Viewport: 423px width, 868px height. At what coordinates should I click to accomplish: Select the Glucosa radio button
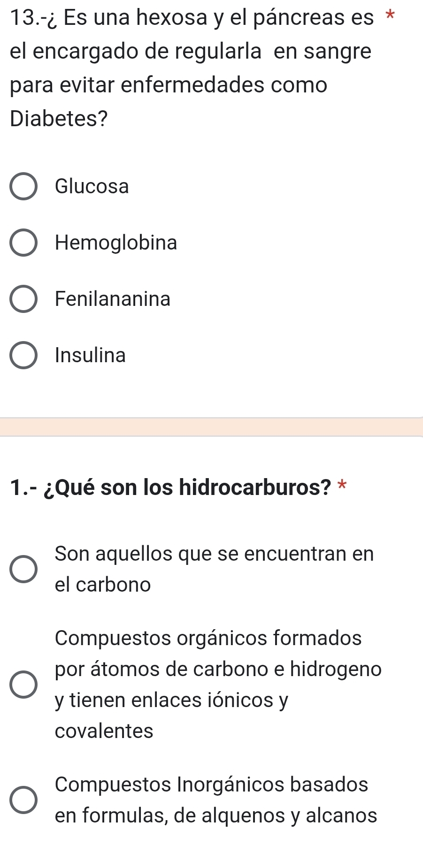[x=23, y=187]
